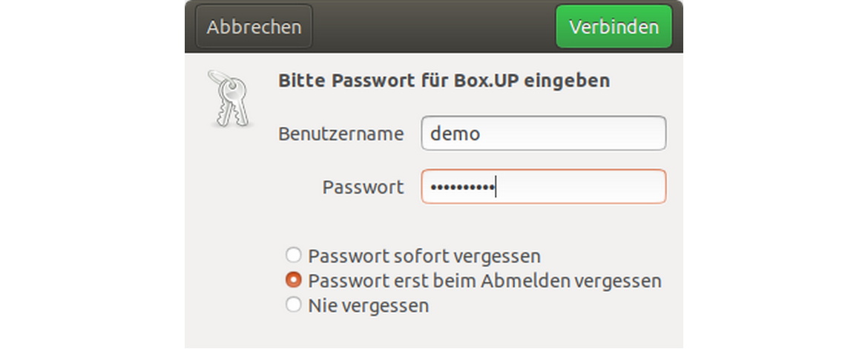This screenshot has height=349, width=868.
Task: Click the 'Benutzername' field label
Action: [341, 134]
